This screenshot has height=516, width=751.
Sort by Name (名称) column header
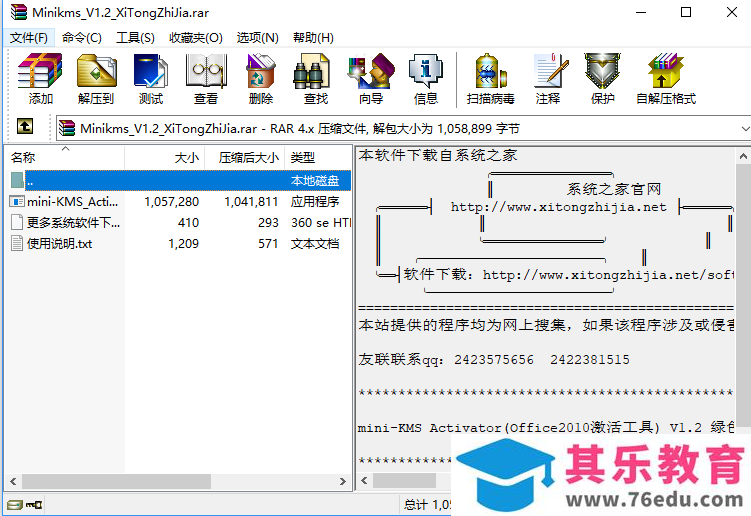[x=65, y=157]
